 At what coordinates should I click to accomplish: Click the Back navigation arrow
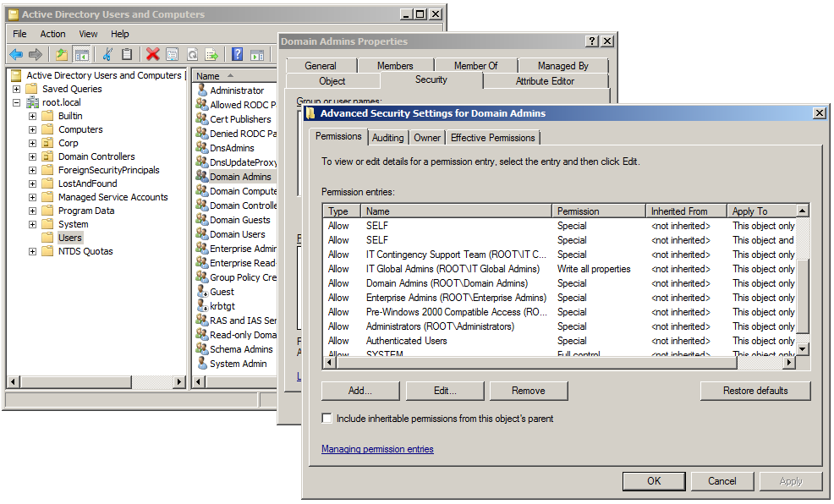tap(15, 52)
